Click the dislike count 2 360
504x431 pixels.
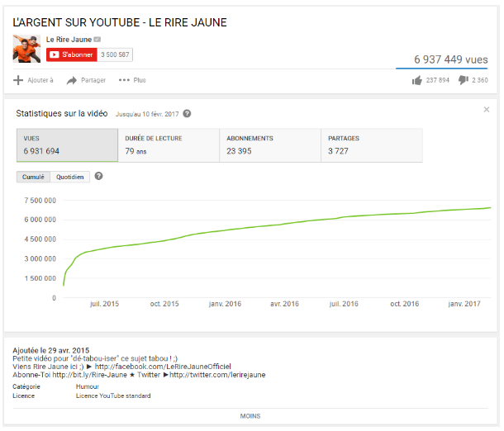[480, 80]
